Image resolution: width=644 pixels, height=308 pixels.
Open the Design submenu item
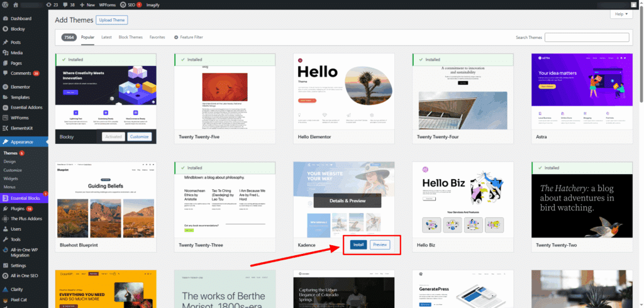tap(9, 162)
